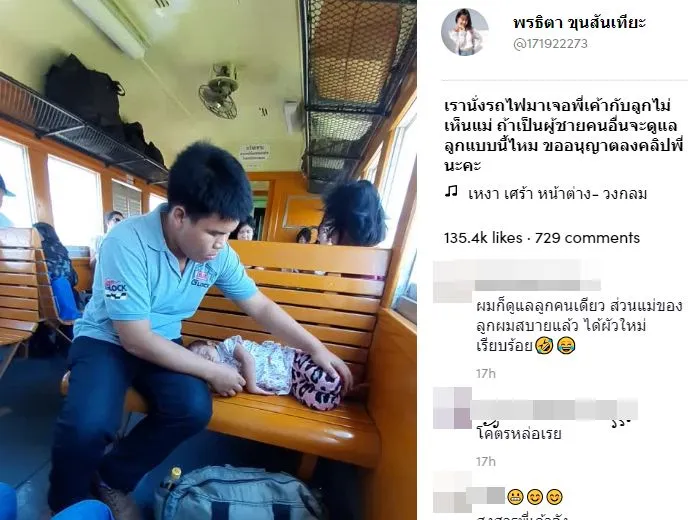Click the 17h timestamp on second comment
The width and height of the screenshot is (688, 520).
(486, 462)
